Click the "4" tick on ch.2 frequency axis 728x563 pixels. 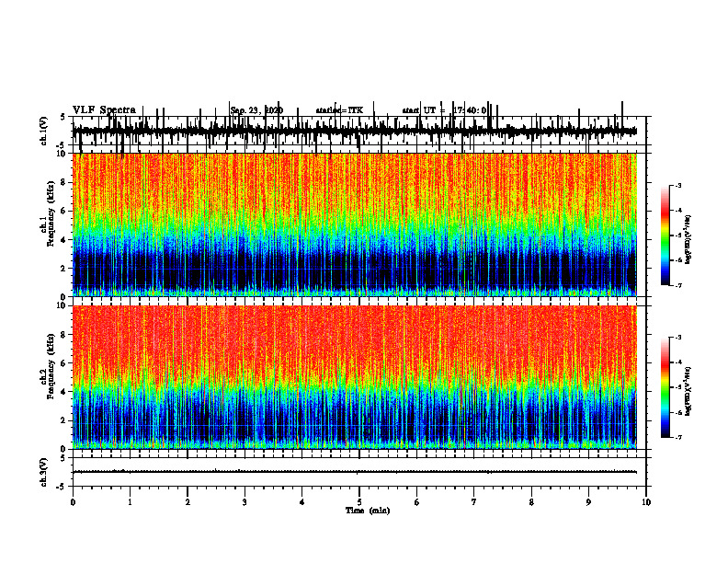[64, 392]
